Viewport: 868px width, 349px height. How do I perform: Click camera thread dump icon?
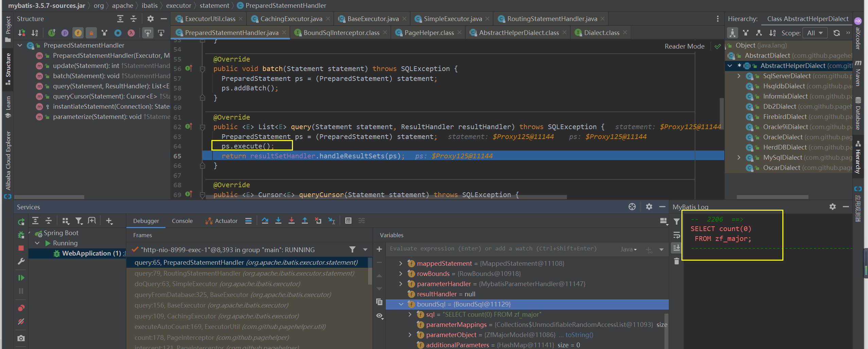pos(21,338)
